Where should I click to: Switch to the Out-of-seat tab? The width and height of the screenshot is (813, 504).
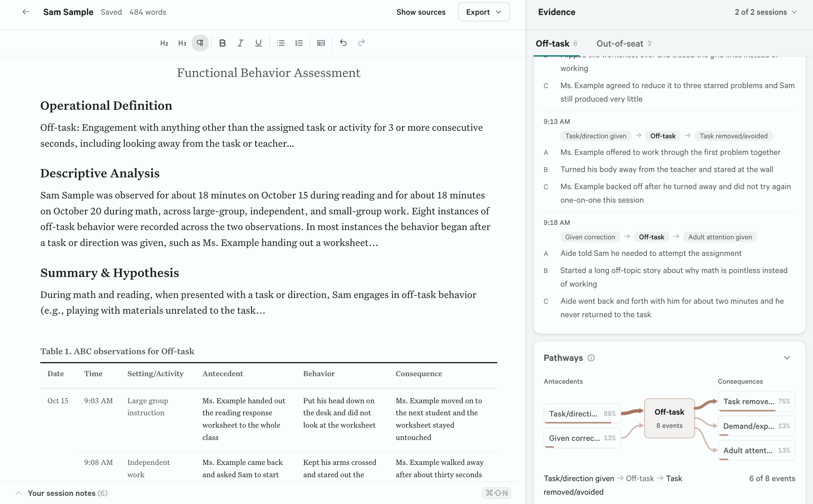tap(623, 44)
